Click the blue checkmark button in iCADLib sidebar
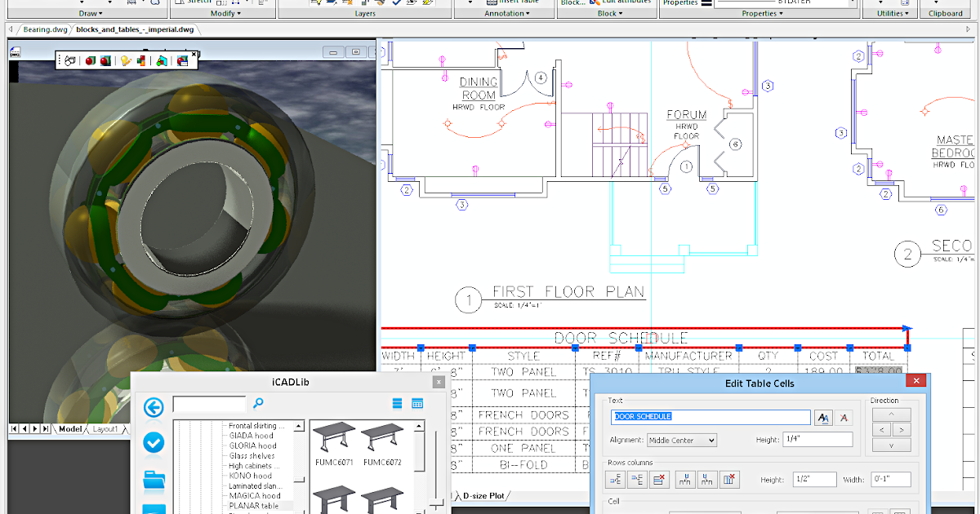The image size is (980, 514). 153,443
